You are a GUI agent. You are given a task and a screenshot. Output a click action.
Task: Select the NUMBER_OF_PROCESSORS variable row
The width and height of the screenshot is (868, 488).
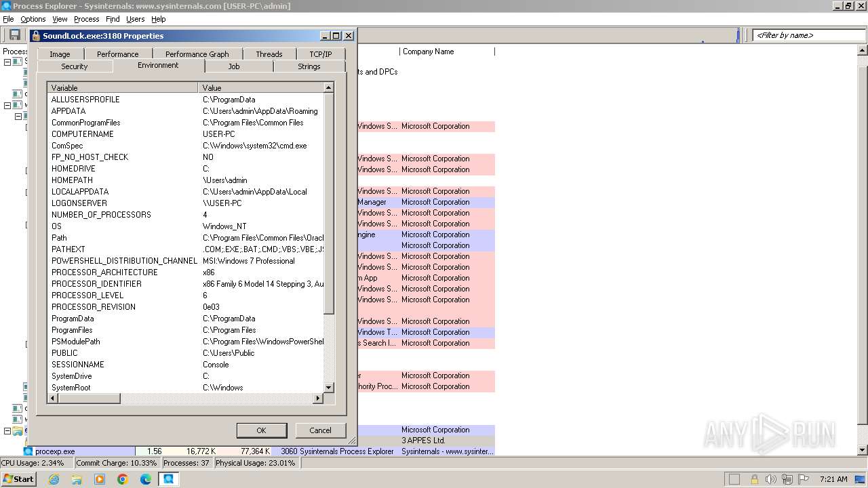tap(185, 215)
